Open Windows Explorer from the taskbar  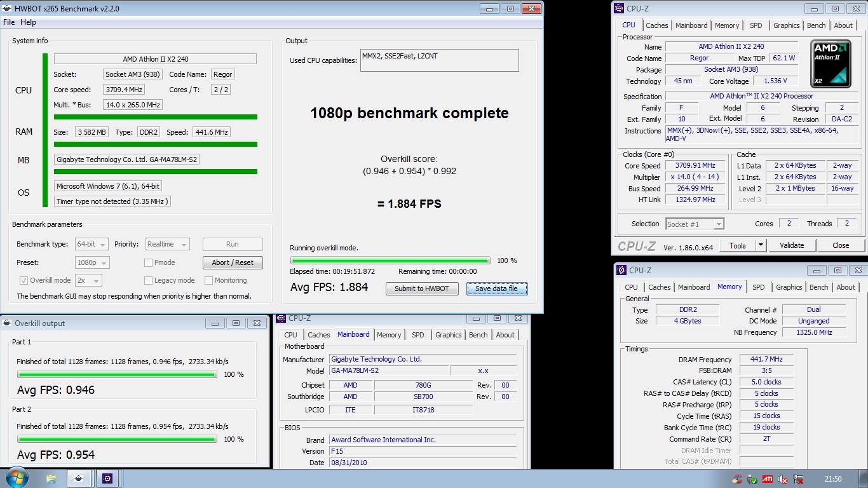(51, 478)
